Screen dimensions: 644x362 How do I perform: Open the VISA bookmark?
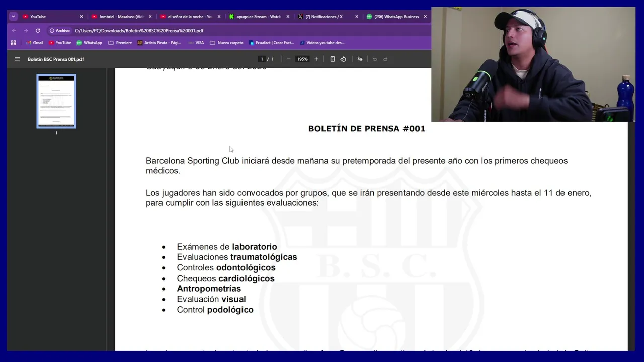tap(196, 43)
